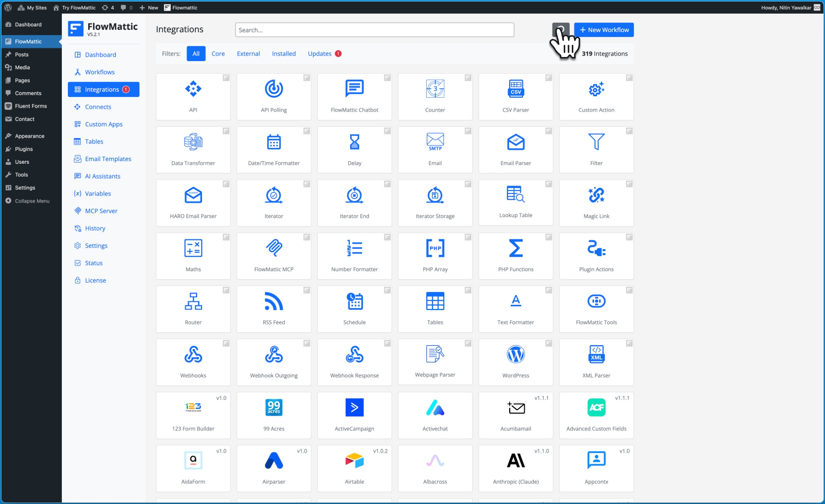This screenshot has height=504, width=825.
Task: Select the HARO Email Parser integration
Action: [193, 203]
